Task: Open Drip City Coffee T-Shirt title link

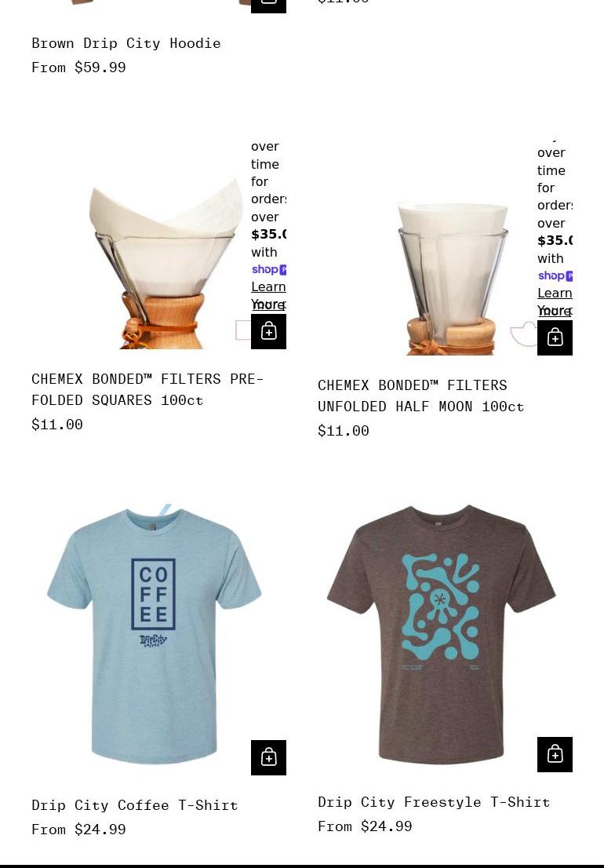Action: tap(134, 805)
